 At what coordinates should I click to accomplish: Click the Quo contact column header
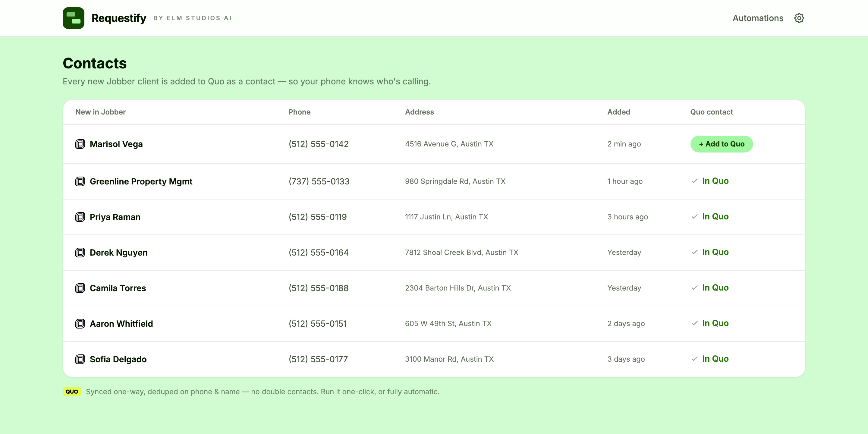click(711, 112)
